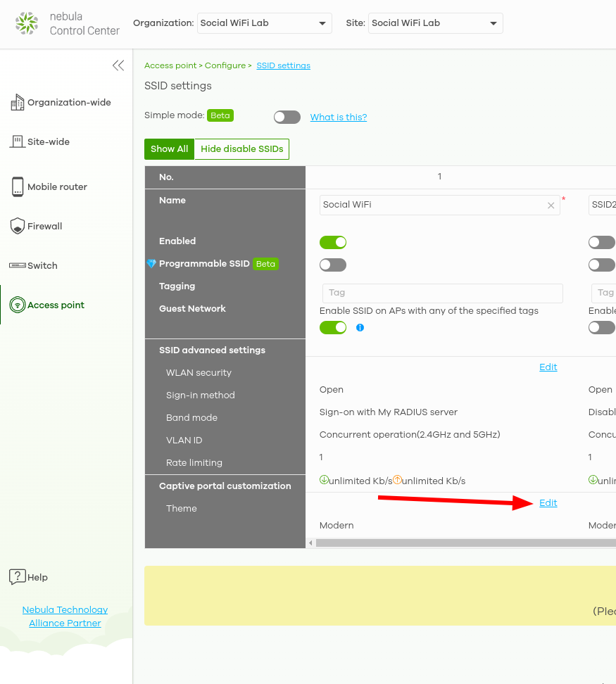Screen dimensions: 616x684
Task: Click the Nebula Control Center logo
Action: 27,23
